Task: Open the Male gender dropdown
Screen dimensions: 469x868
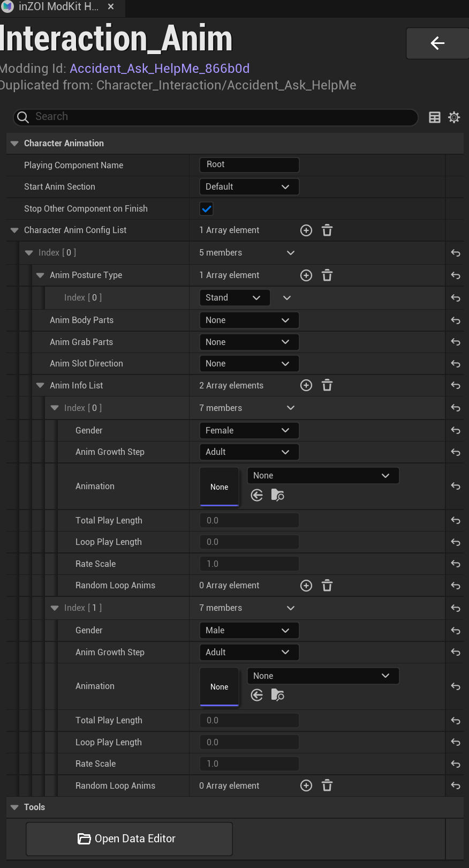Action: [x=249, y=630]
